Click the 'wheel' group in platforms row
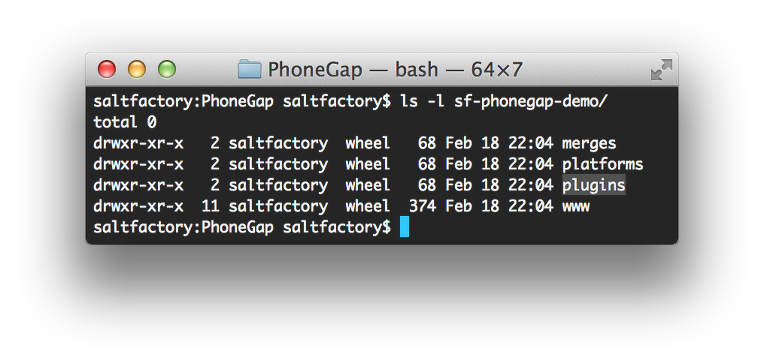The image size is (764, 363). 368,164
